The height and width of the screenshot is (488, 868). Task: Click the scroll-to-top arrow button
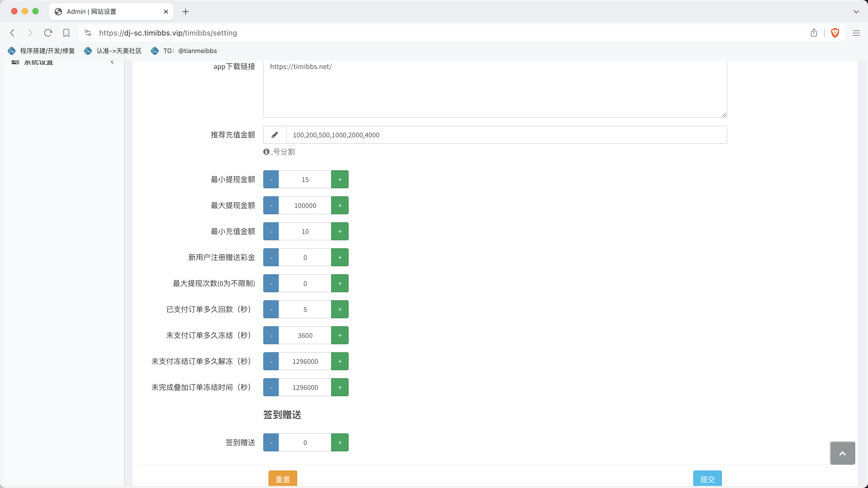[842, 453]
